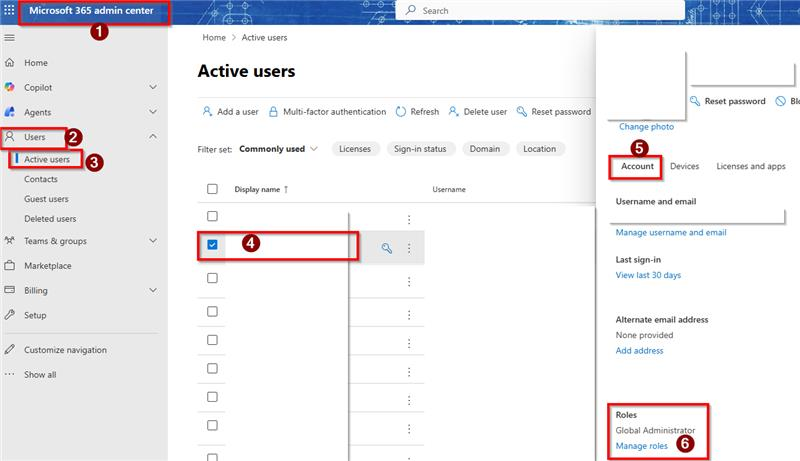The image size is (800, 461).
Task: Open the Commonly used filter set dropdown
Action: click(279, 149)
